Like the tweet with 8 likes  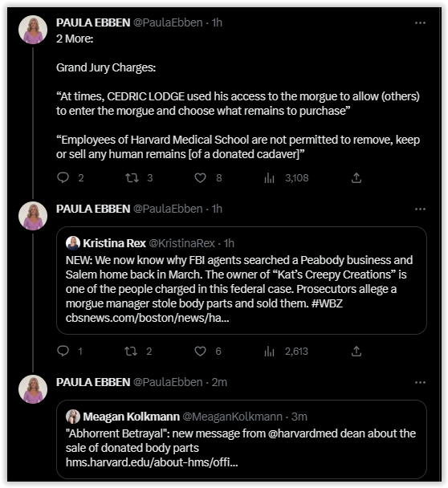pyautogui.click(x=200, y=177)
